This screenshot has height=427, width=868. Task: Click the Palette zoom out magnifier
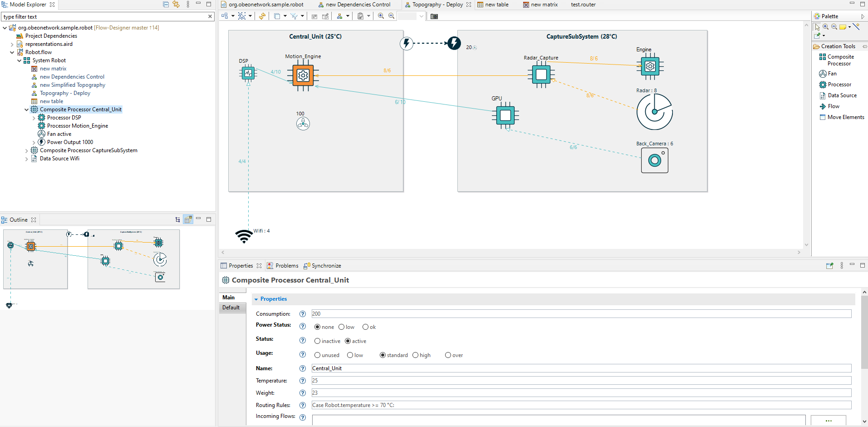834,27
